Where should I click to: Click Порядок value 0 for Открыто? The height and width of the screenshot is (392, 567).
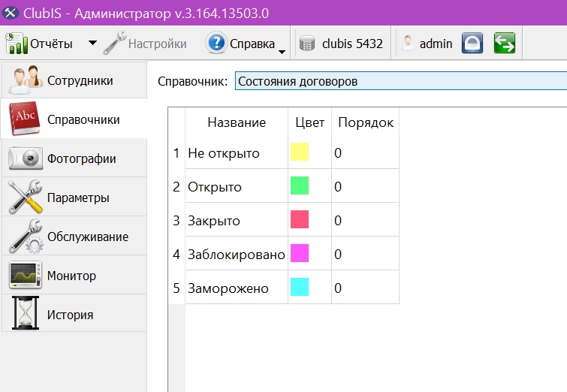click(x=365, y=186)
